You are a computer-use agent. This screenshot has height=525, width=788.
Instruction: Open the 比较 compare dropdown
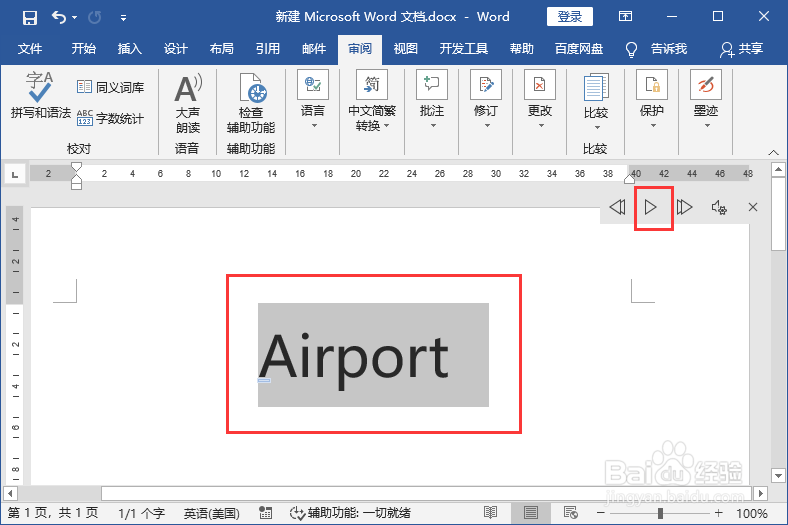596,102
